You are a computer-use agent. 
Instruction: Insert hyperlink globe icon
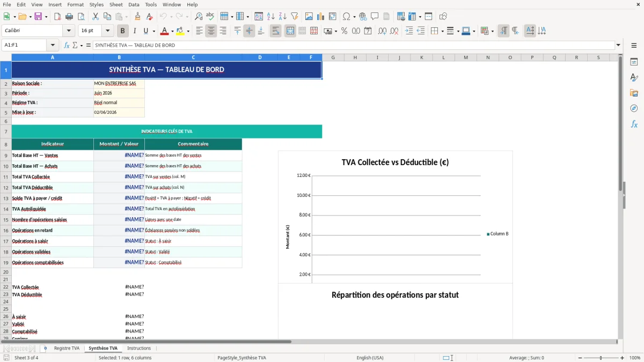[x=363, y=17]
